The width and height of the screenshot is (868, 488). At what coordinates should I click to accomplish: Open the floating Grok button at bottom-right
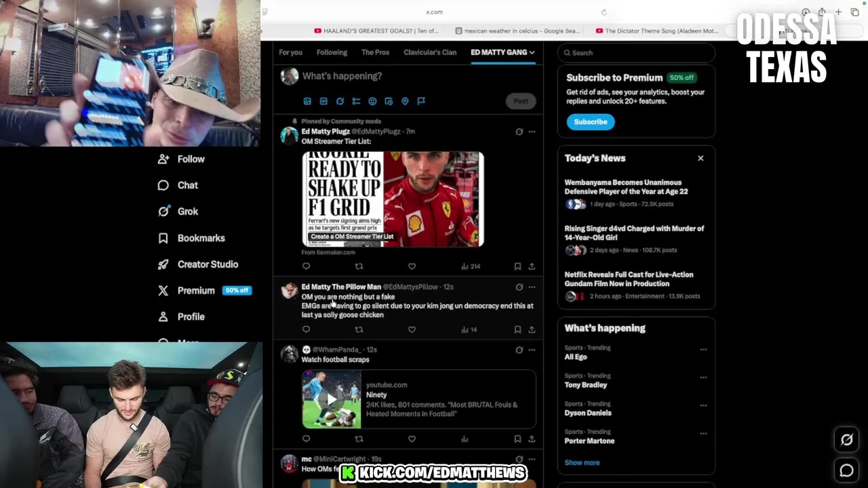click(x=846, y=440)
